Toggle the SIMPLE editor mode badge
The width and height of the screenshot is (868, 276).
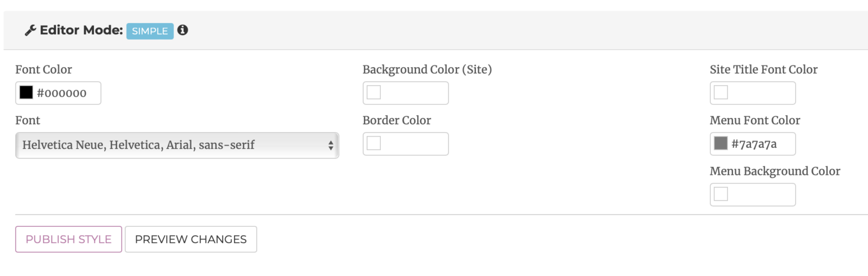[x=150, y=31]
